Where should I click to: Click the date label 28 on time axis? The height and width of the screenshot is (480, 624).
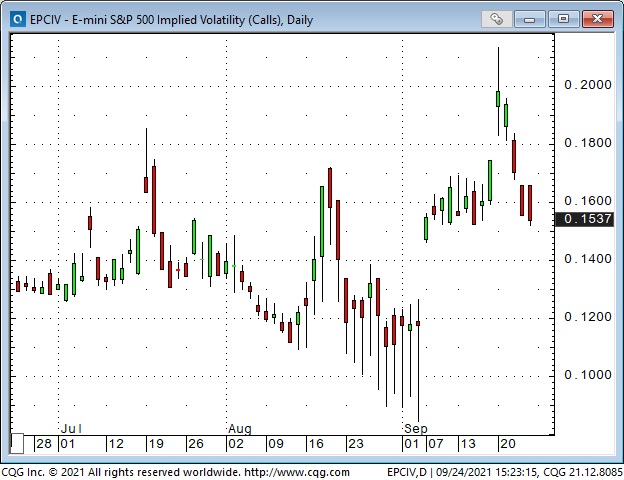[x=44, y=443]
